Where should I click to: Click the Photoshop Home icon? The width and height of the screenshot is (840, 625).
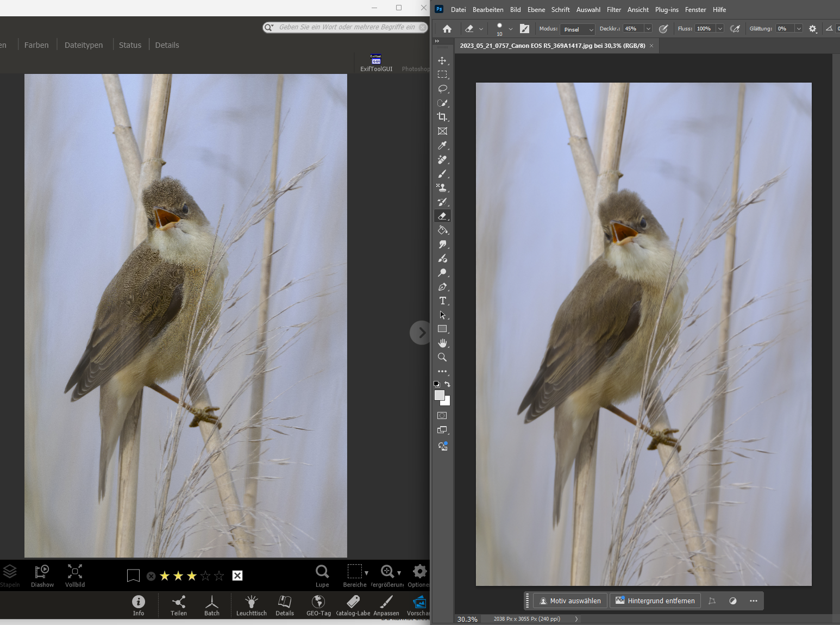coord(447,29)
